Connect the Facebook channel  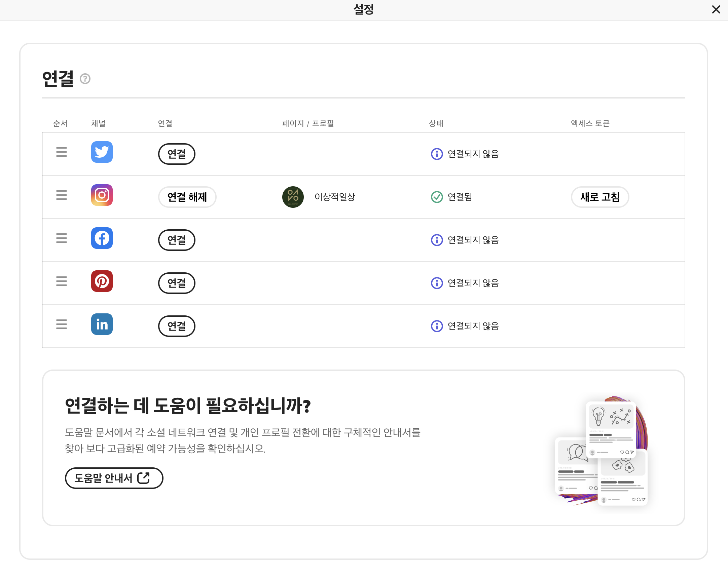coord(177,240)
